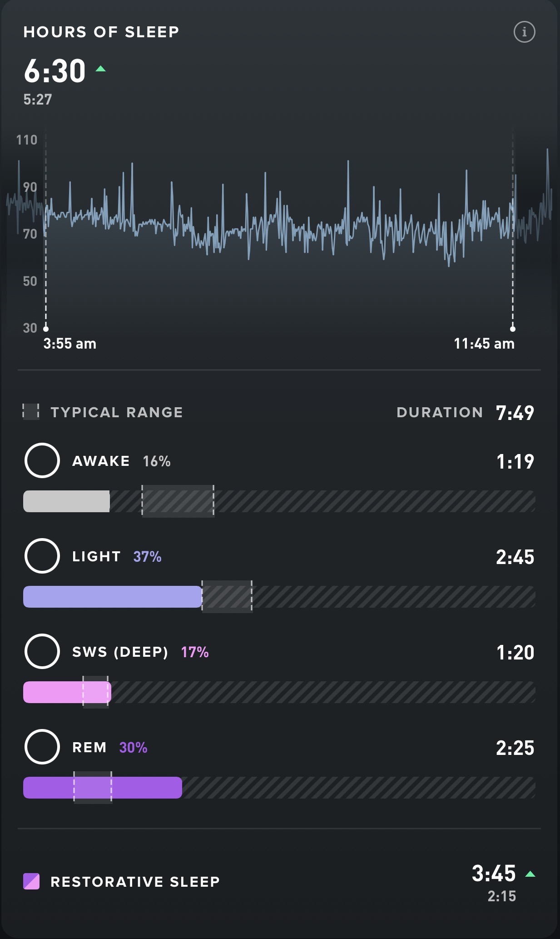
Task: Open the sleep info icon
Action: pos(524,32)
